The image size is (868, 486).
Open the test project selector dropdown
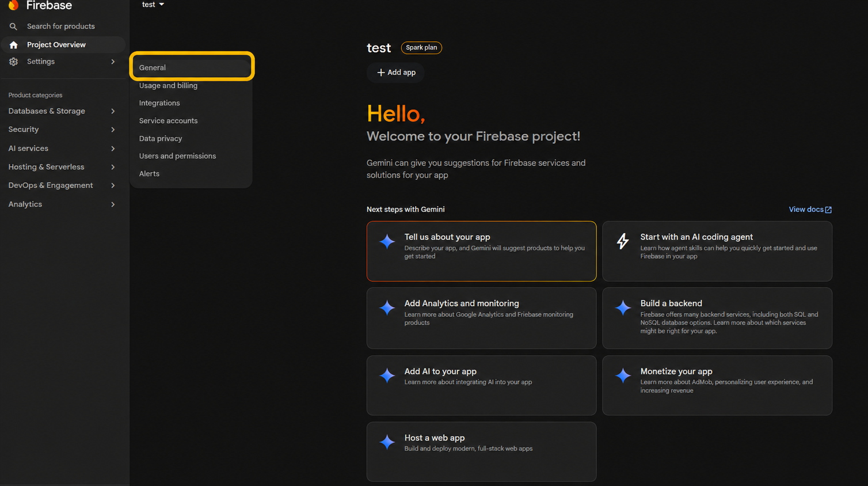pos(153,5)
